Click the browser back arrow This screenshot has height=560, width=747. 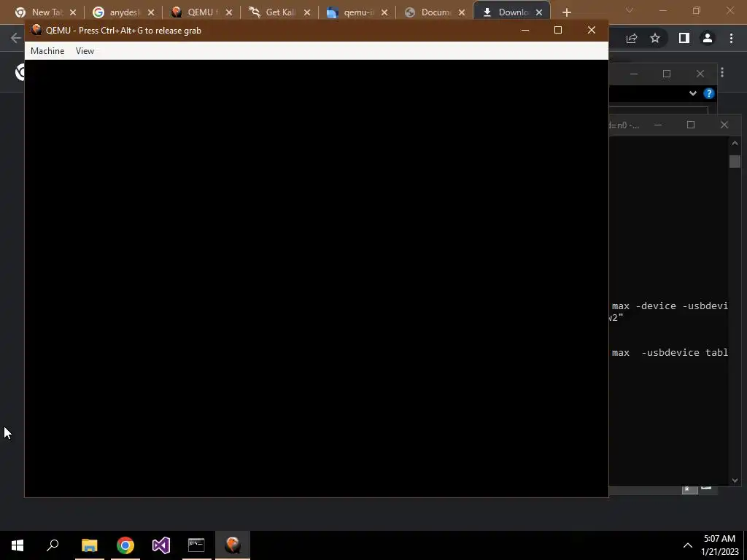pos(16,38)
